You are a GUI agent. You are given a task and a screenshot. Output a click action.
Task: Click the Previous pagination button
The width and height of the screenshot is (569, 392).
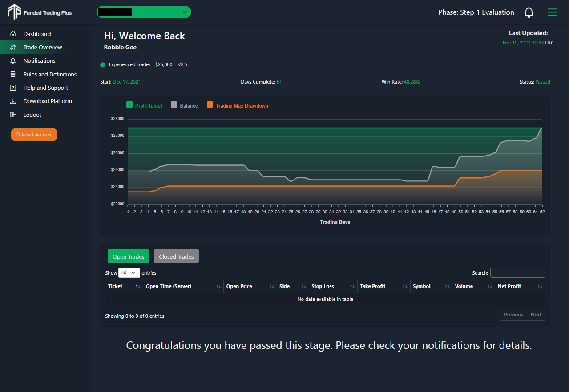[x=513, y=315]
